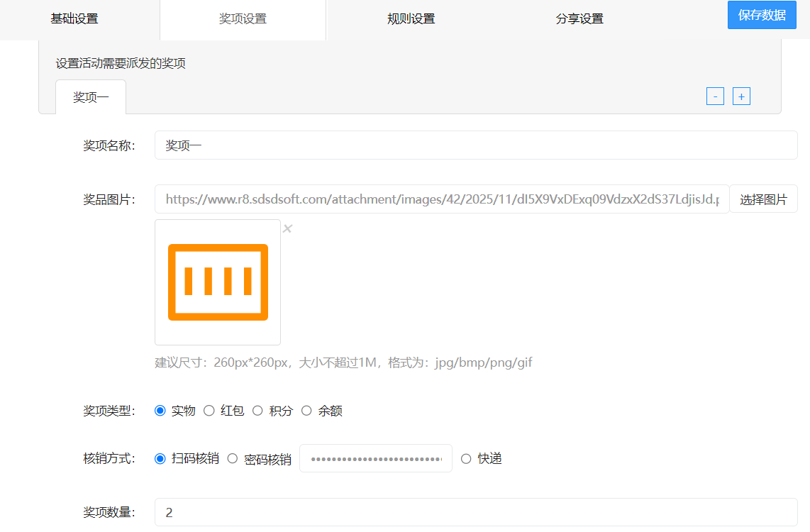The width and height of the screenshot is (810, 532).
Task: Click the 奖项名称 input field
Action: 475,145
